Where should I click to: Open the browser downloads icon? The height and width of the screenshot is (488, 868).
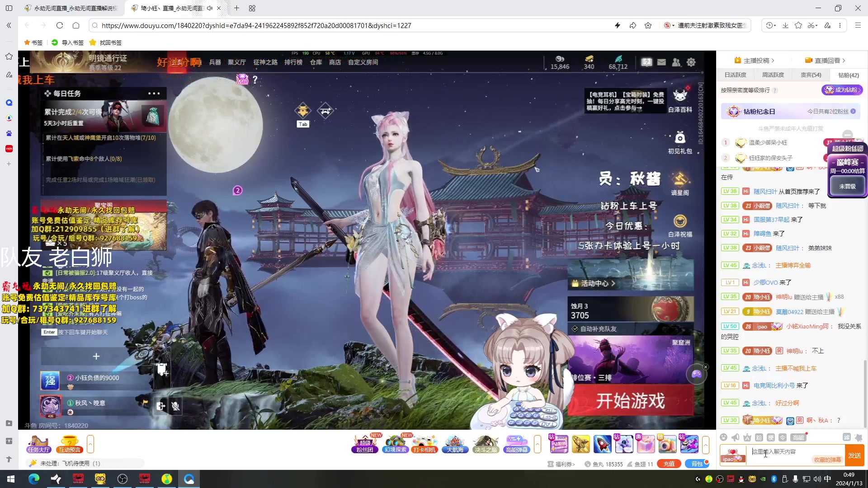click(785, 25)
